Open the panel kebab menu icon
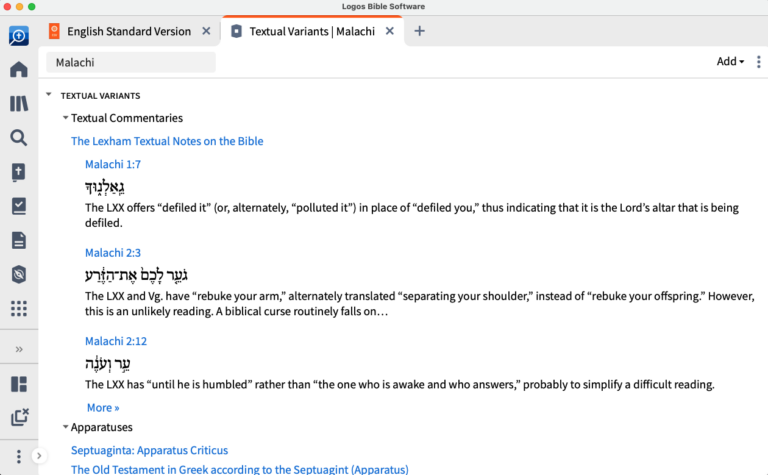 tap(758, 62)
